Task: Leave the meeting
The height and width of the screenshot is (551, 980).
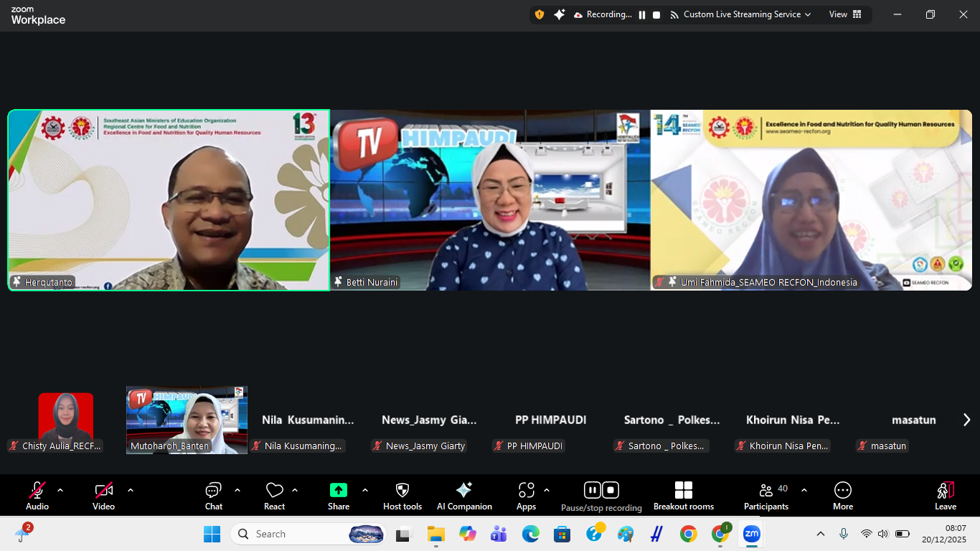Action: (945, 496)
